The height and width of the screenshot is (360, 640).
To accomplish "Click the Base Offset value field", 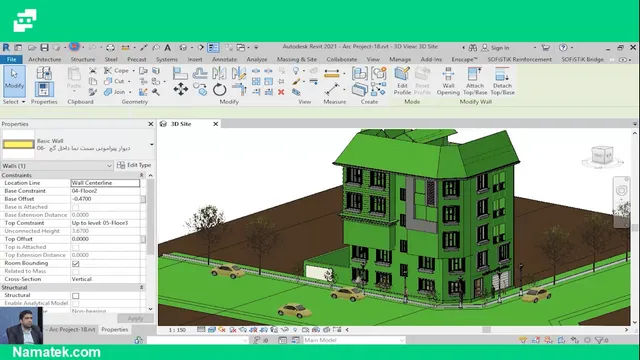I will coord(105,199).
